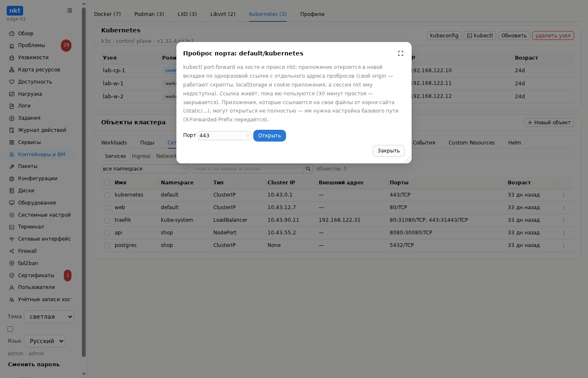Expand the port-forward dialog to fullscreen
588x378 pixels.
point(401,53)
